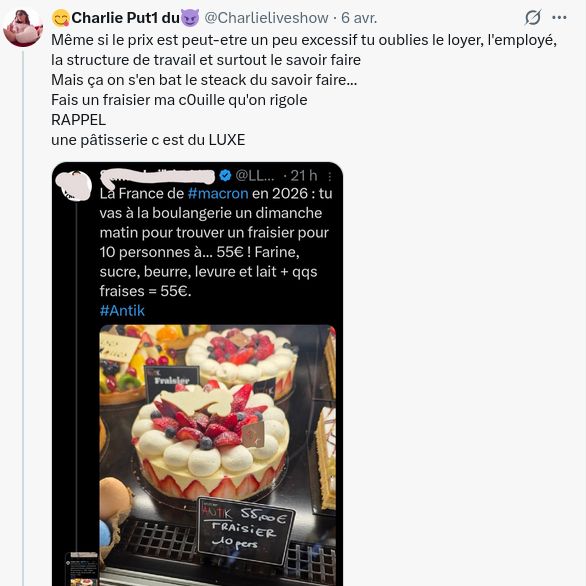The image size is (586, 586).
Task: Click the chalkboard sign reading 55,00€ Fraisier
Action: (x=246, y=530)
